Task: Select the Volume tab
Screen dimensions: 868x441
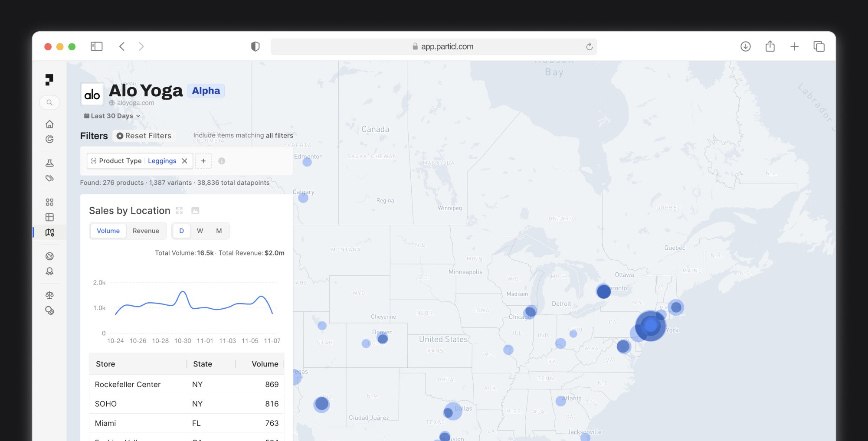Action: coord(108,231)
